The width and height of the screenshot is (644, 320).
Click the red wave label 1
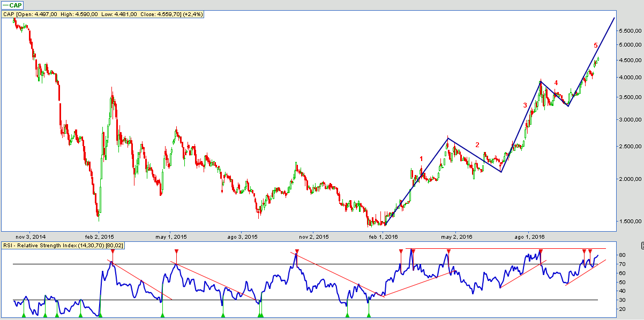(x=422, y=159)
